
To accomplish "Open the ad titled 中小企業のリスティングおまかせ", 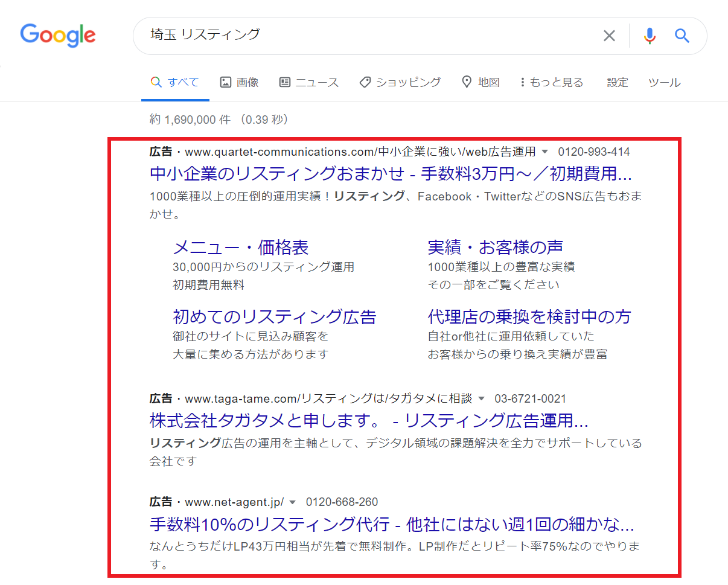I will 391,174.
